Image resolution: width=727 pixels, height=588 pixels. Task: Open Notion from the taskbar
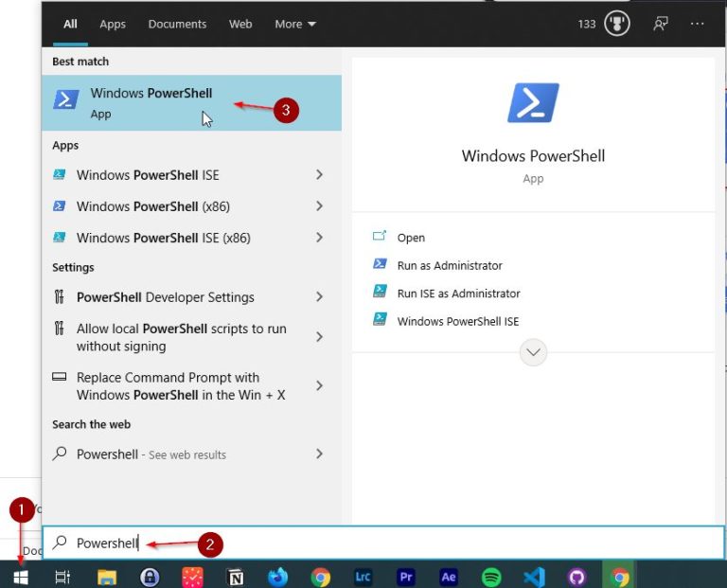pyautogui.click(x=236, y=577)
